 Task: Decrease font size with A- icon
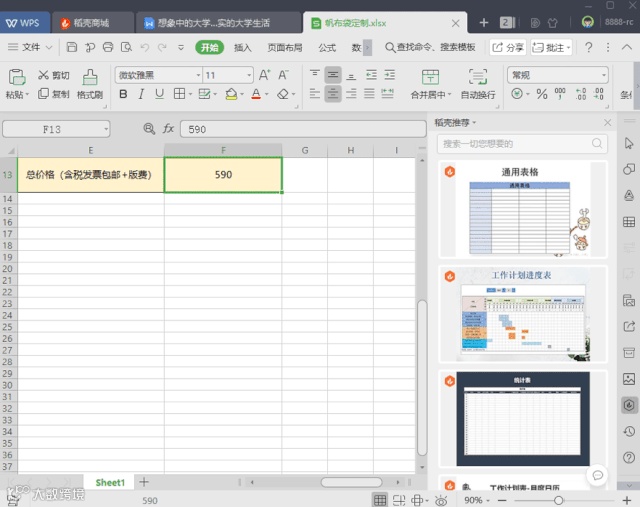pyautogui.click(x=283, y=75)
